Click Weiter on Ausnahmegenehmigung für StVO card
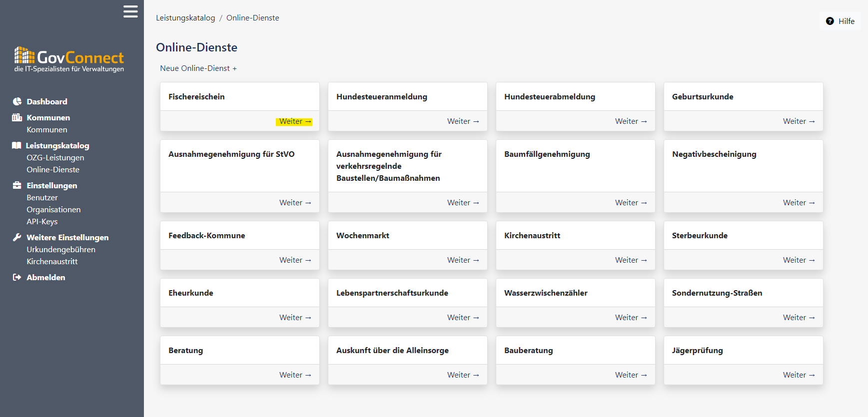This screenshot has width=868, height=417. click(295, 203)
